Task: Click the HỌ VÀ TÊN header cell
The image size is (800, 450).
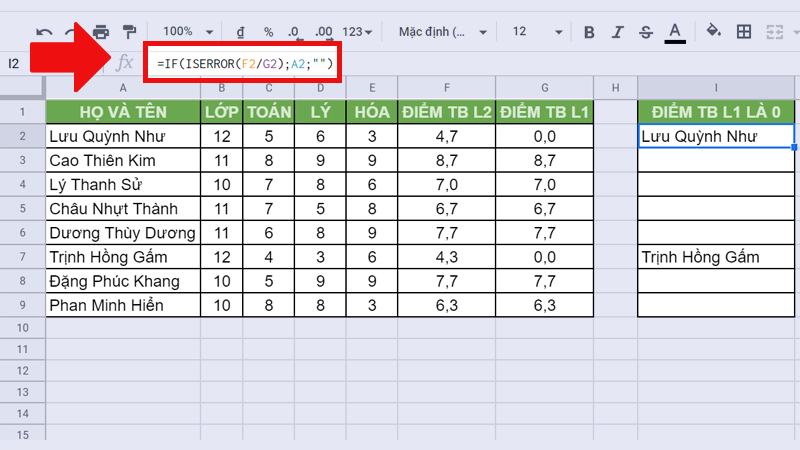Action: click(123, 111)
